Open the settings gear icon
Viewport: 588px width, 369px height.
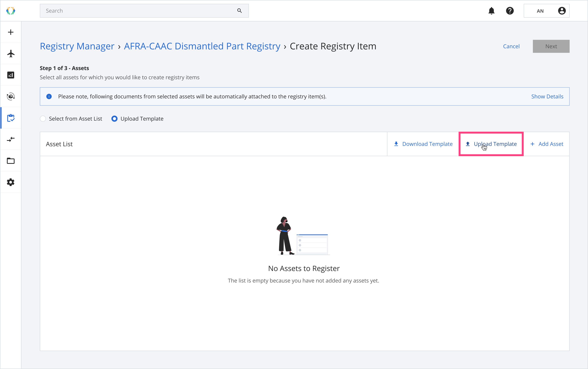(x=11, y=182)
